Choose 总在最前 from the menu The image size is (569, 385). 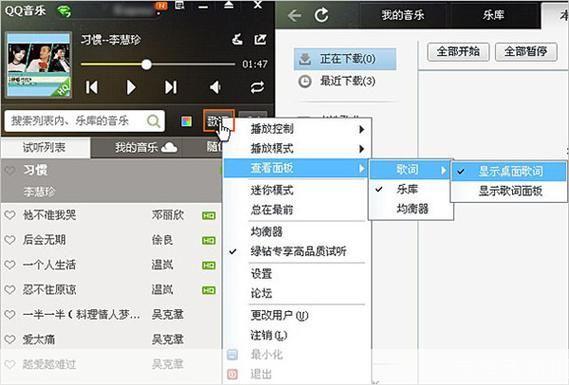tap(296, 209)
